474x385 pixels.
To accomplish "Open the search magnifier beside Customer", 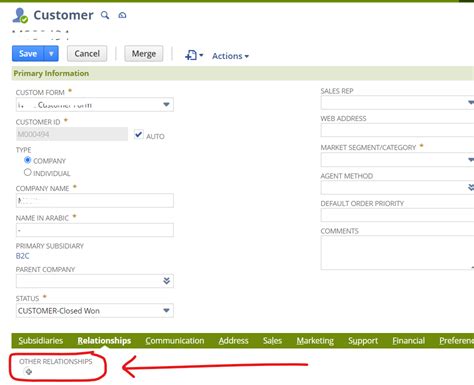I will coord(105,15).
